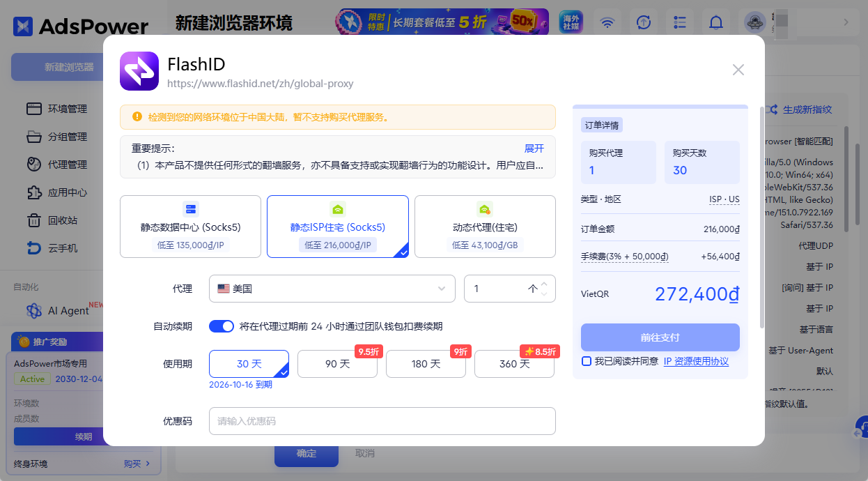Open the 美国 proxy country dropdown
Image resolution: width=868 pixels, height=481 pixels.
332,289
